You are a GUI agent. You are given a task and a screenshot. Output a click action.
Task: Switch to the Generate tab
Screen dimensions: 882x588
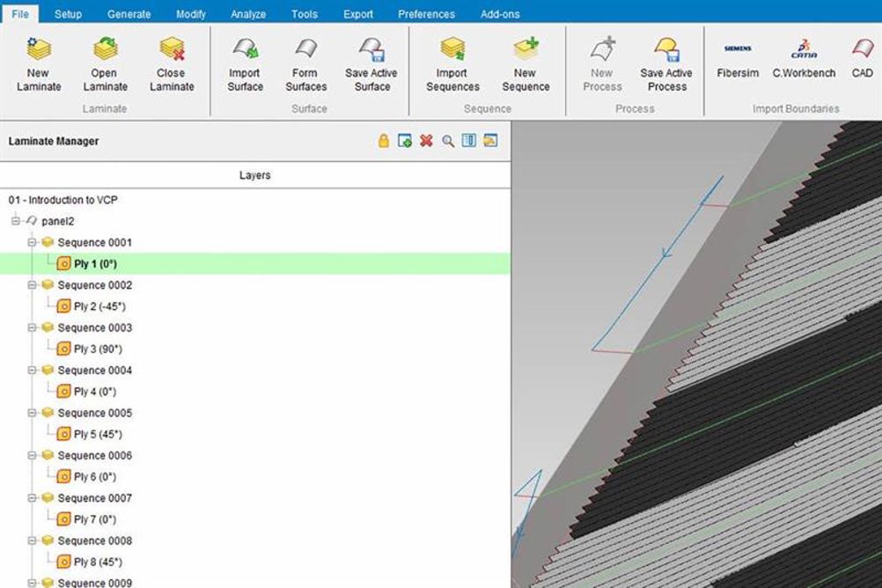point(129,14)
